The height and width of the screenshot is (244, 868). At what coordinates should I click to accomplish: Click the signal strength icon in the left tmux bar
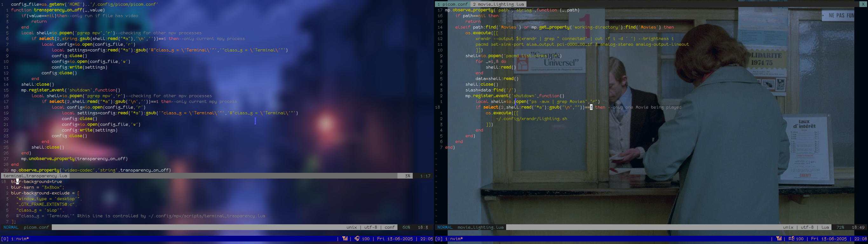[x=345, y=239]
